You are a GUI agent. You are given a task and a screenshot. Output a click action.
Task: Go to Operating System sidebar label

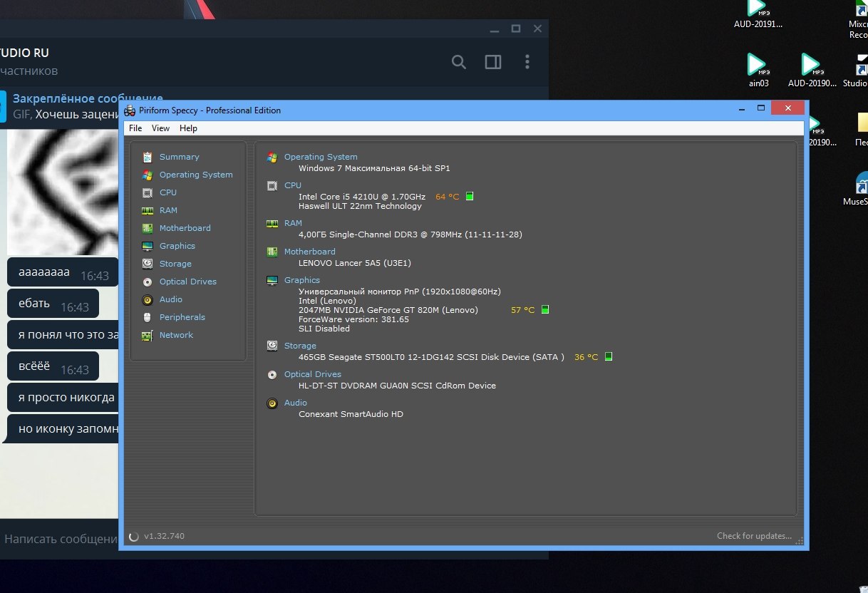[196, 175]
